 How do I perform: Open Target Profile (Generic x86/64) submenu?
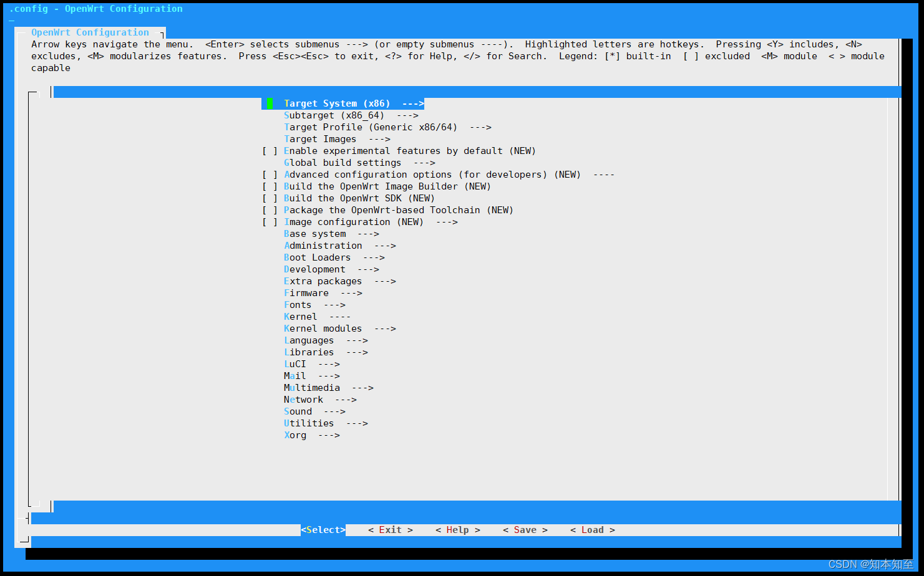[387, 127]
